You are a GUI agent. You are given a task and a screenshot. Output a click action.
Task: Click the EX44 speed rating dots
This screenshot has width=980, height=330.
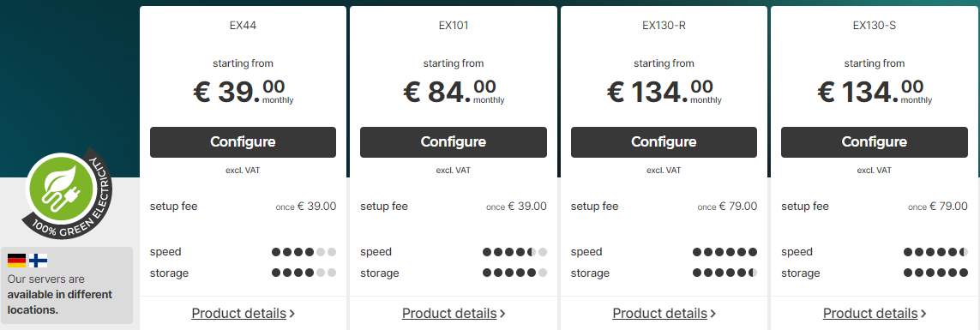tap(304, 252)
